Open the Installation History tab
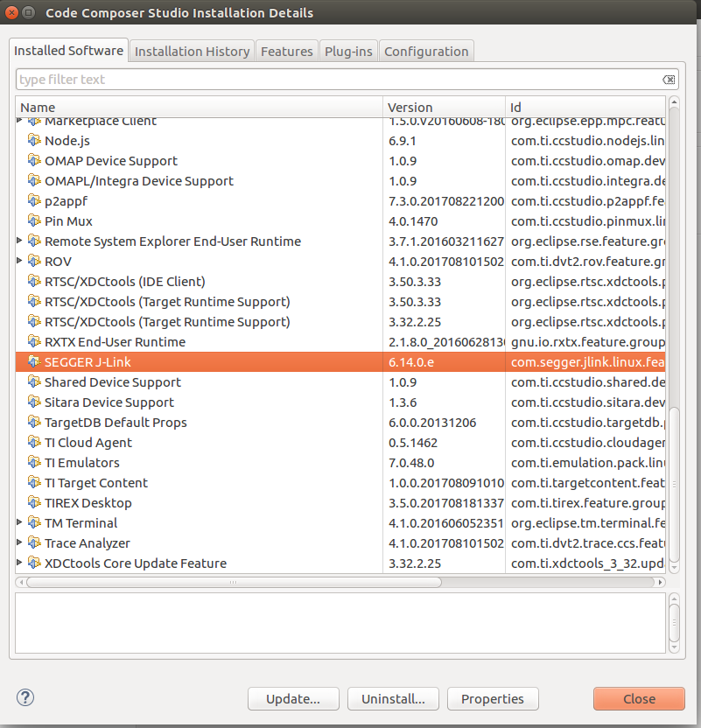Viewport: 701px width, 728px height. point(193,51)
